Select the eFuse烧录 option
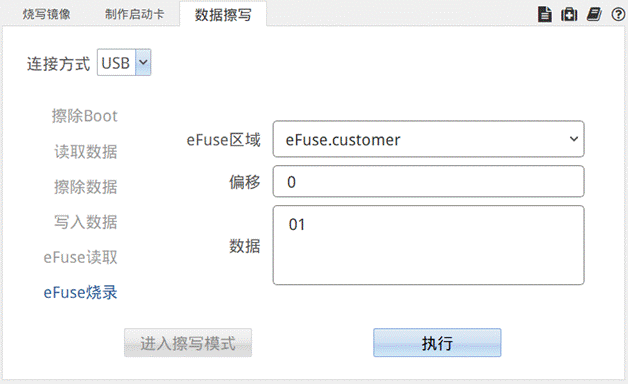628x384 pixels. [x=81, y=292]
